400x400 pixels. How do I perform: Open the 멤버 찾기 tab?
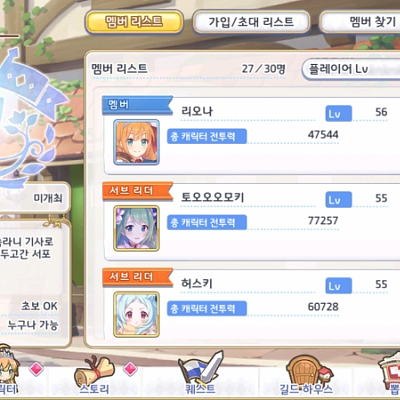360,22
